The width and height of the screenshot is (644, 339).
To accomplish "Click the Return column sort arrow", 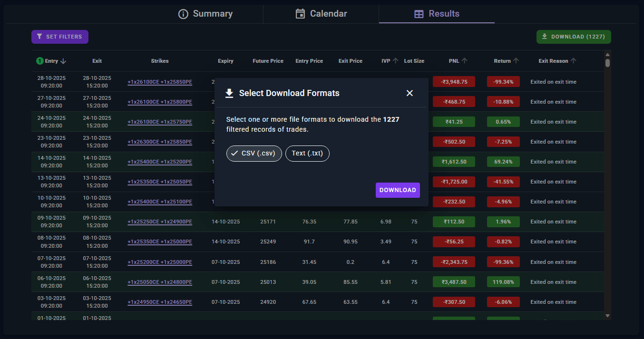I will (516, 61).
